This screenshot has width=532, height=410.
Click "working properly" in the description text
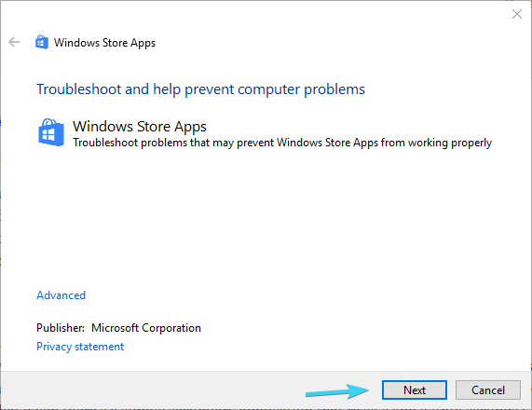click(x=450, y=143)
